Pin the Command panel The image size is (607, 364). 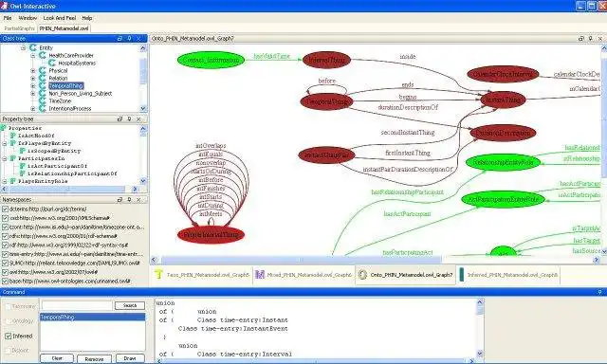(599, 292)
